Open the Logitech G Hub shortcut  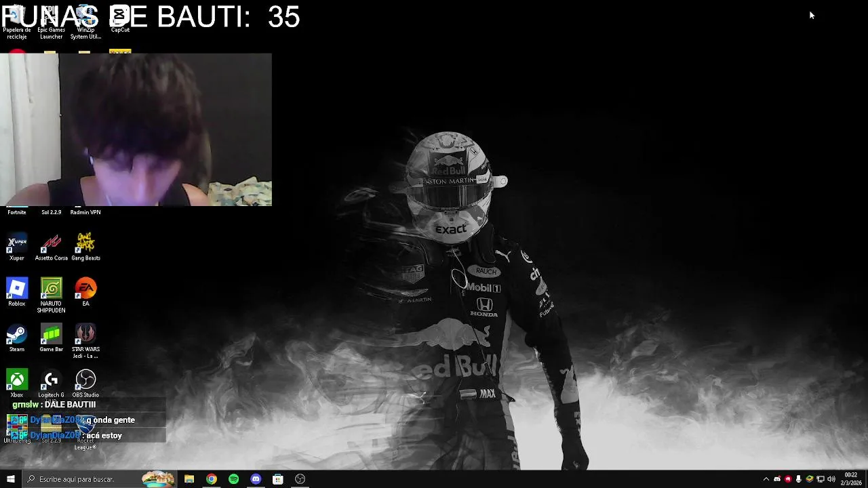51,384
